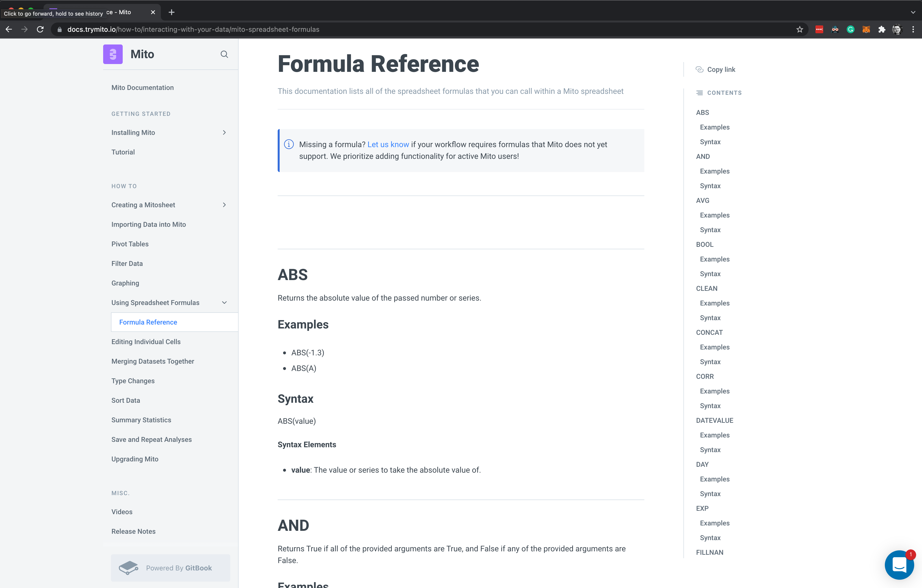Click the Copy link text
The image size is (922, 588).
click(721, 69)
